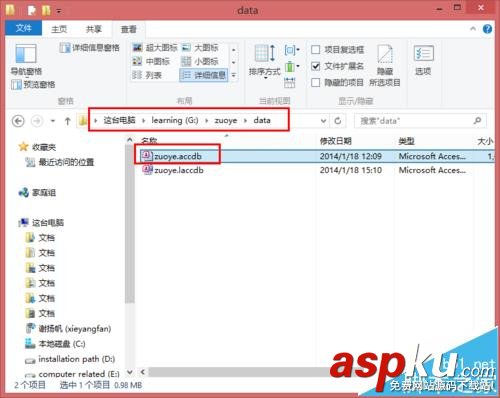Open recent locations dropdown arrow

coord(53,121)
